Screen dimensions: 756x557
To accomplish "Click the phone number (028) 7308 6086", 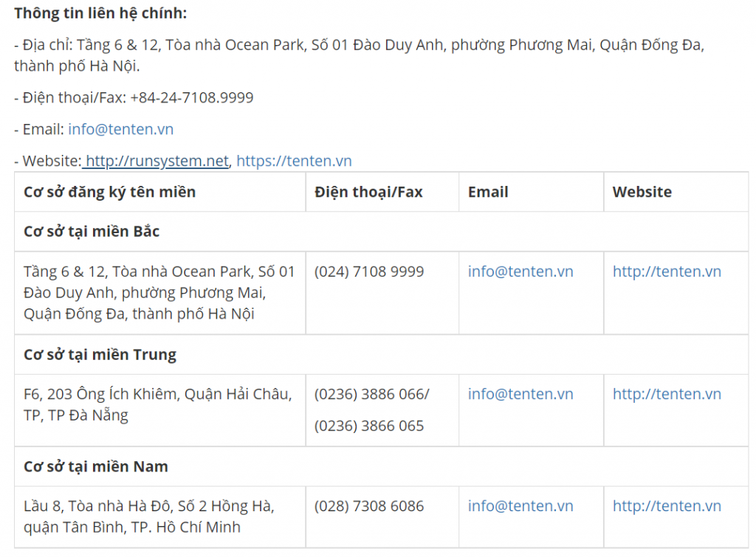I will (369, 506).
